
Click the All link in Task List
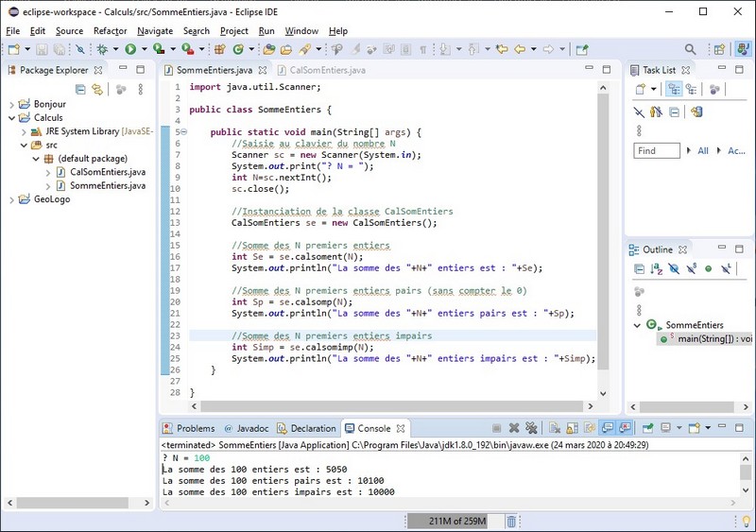702,150
